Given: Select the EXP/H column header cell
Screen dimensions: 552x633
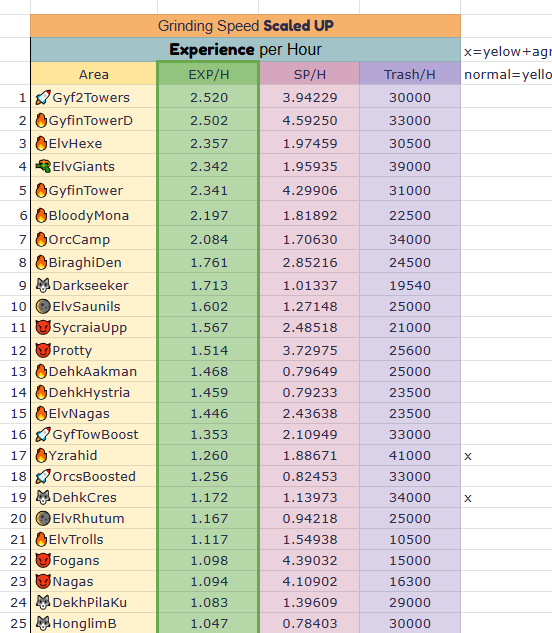Looking at the screenshot, I should click(208, 74).
